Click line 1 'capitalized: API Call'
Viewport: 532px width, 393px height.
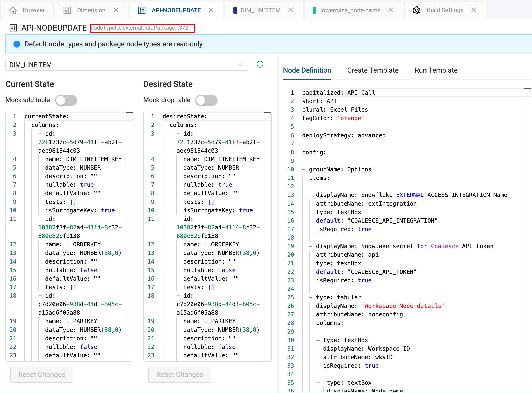tap(339, 93)
